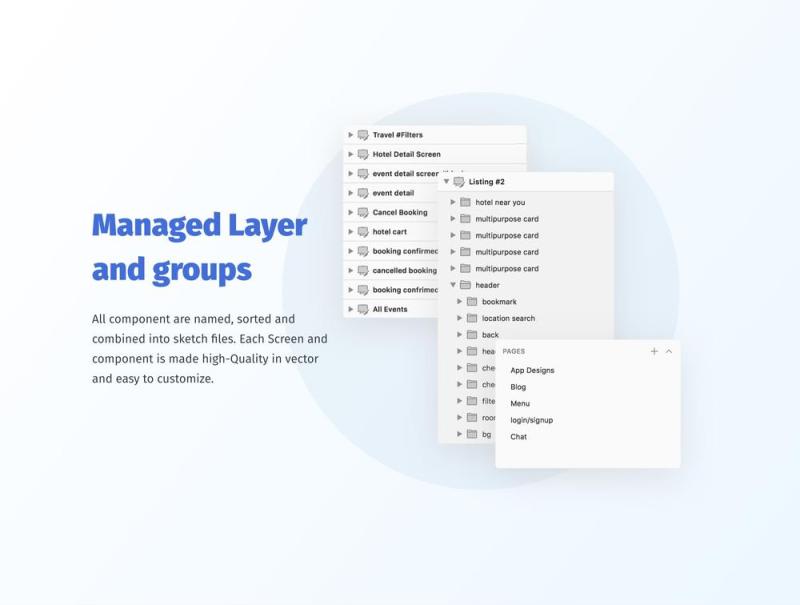Viewport: 800px width, 605px height.
Task: Click the Cancel Booking artboard icon
Action: click(363, 212)
